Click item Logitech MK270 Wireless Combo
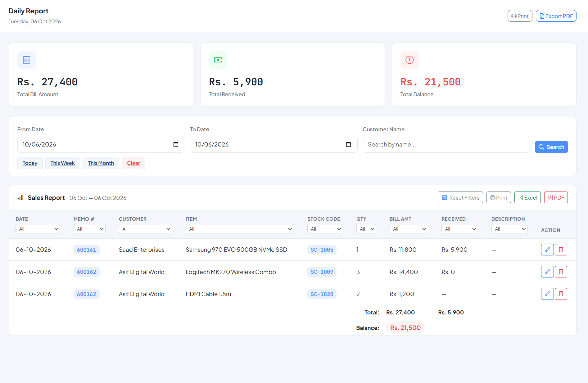Image resolution: width=588 pixels, height=383 pixels. click(231, 272)
